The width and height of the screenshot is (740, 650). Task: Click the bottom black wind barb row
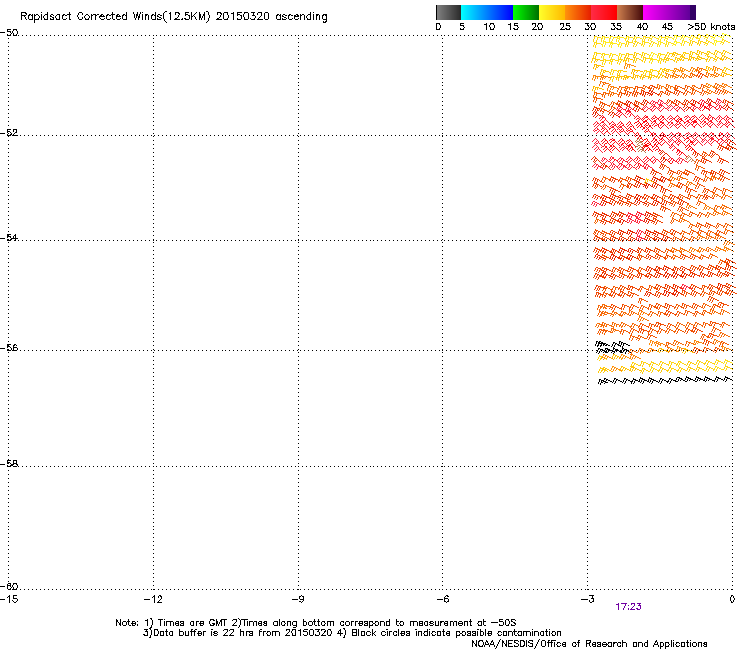point(665,380)
